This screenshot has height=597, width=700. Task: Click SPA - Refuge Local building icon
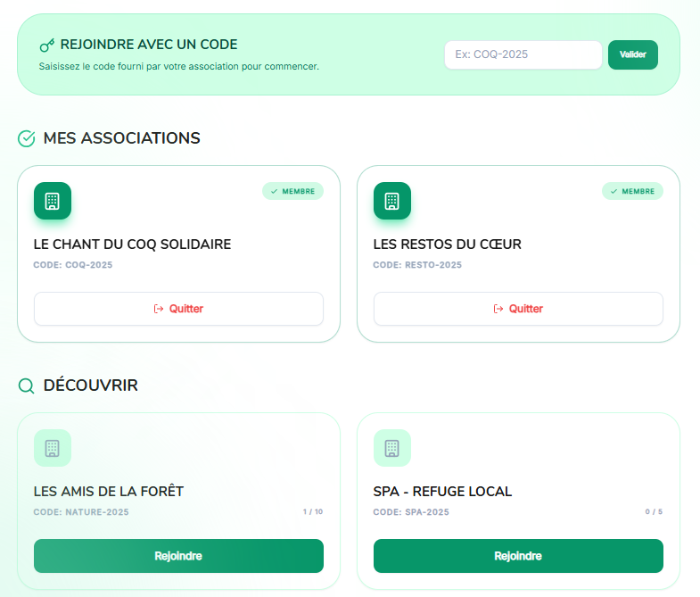(x=391, y=448)
